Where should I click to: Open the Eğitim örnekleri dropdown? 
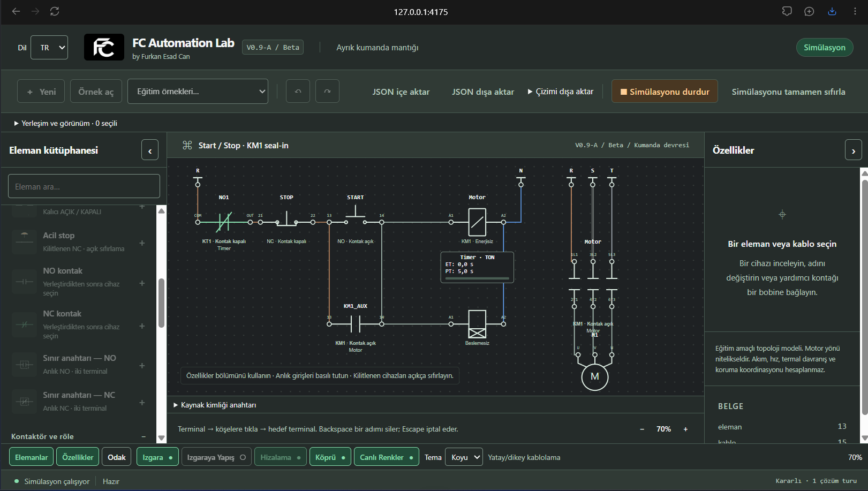(198, 91)
